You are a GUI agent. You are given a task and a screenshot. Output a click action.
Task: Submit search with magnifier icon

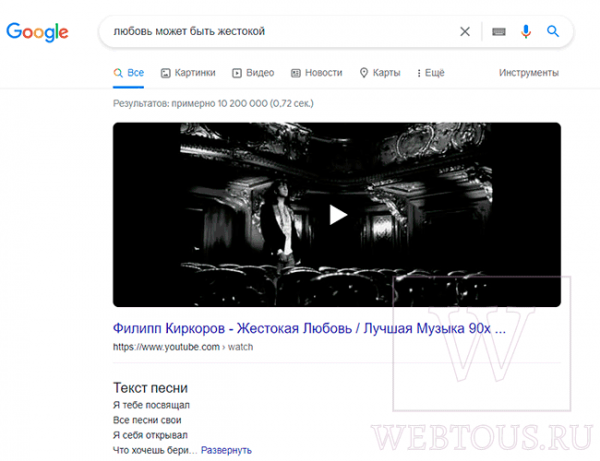[553, 31]
